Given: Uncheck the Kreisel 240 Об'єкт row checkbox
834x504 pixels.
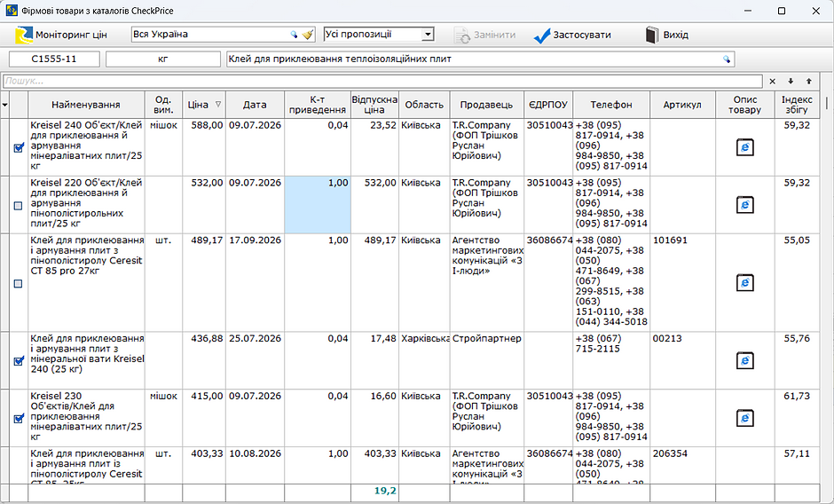Looking at the screenshot, I should (x=18, y=148).
